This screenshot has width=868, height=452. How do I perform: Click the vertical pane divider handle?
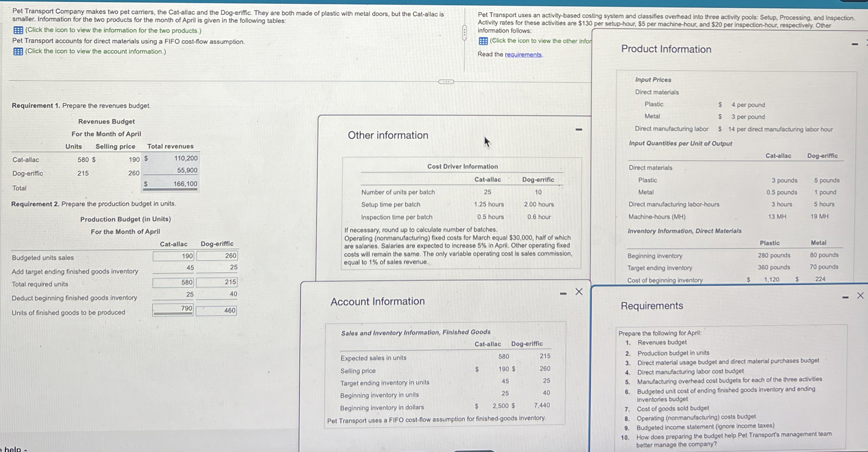click(464, 33)
